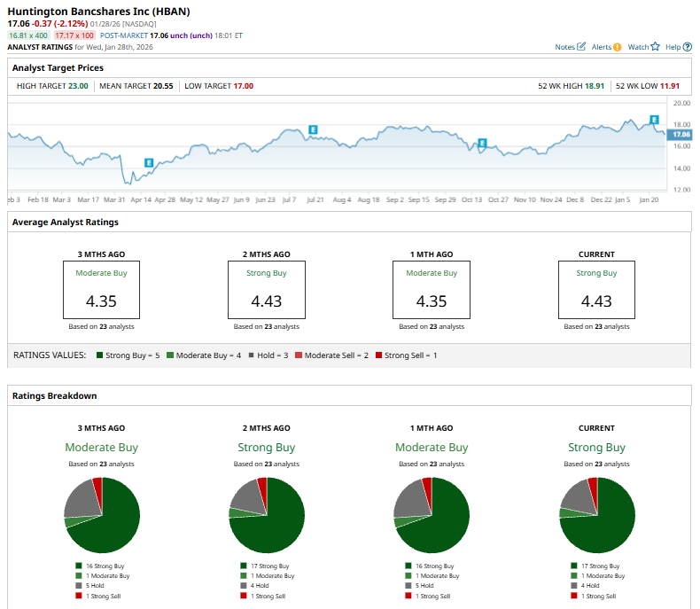Click the orange Alerts exclamation icon

point(617,47)
